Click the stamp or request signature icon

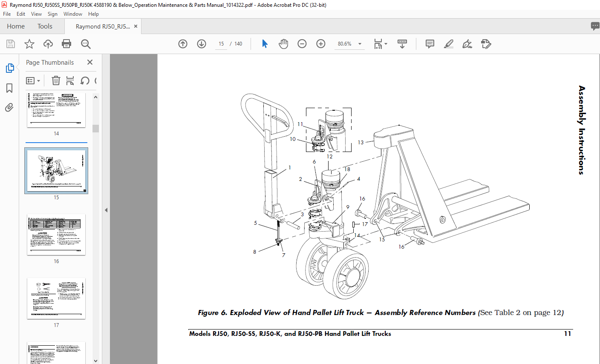[x=486, y=44]
